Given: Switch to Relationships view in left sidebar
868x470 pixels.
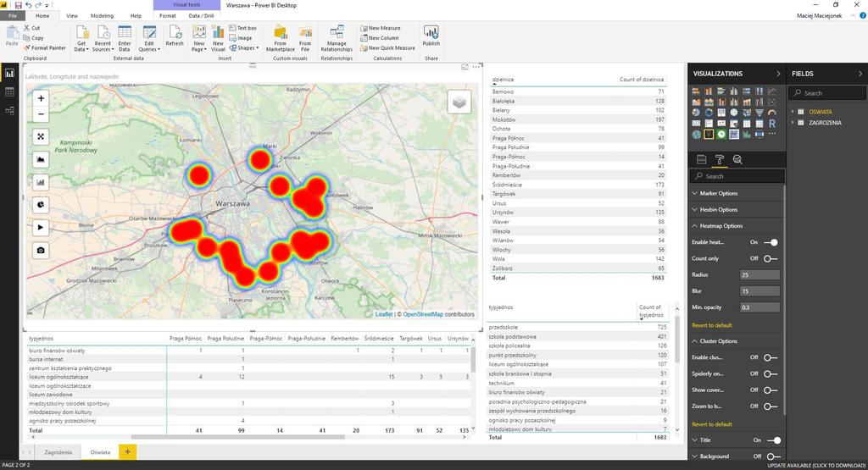Looking at the screenshot, I should coord(9,111).
